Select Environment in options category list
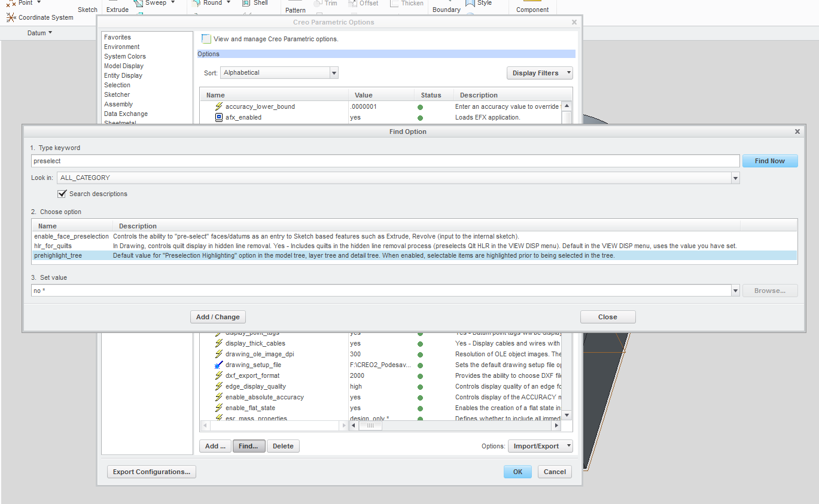This screenshot has height=504, width=819. [x=121, y=47]
